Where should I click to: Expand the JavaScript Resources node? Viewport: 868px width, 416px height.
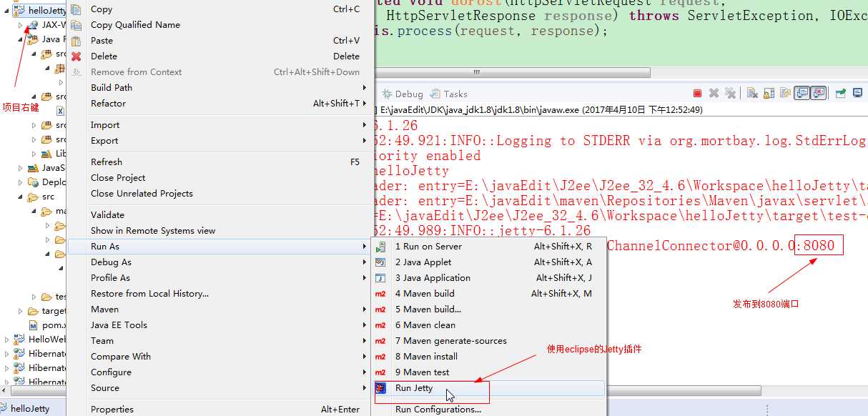click(x=21, y=168)
